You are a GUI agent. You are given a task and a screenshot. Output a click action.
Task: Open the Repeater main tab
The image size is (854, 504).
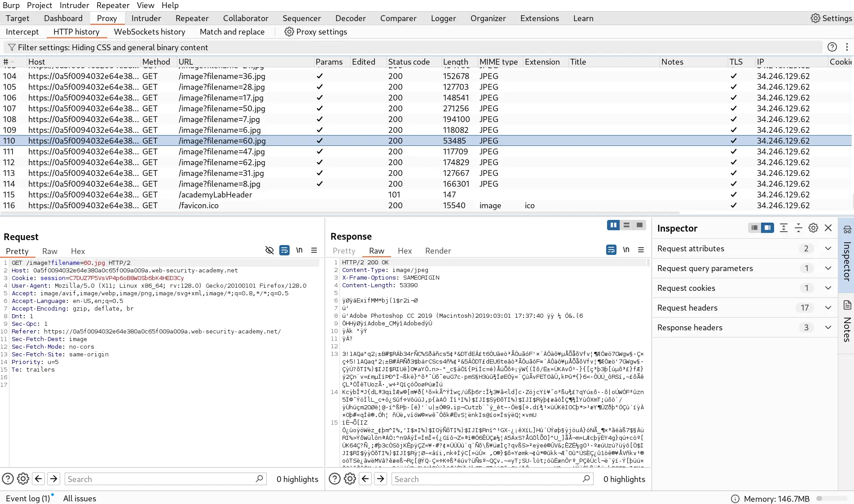pos(192,18)
